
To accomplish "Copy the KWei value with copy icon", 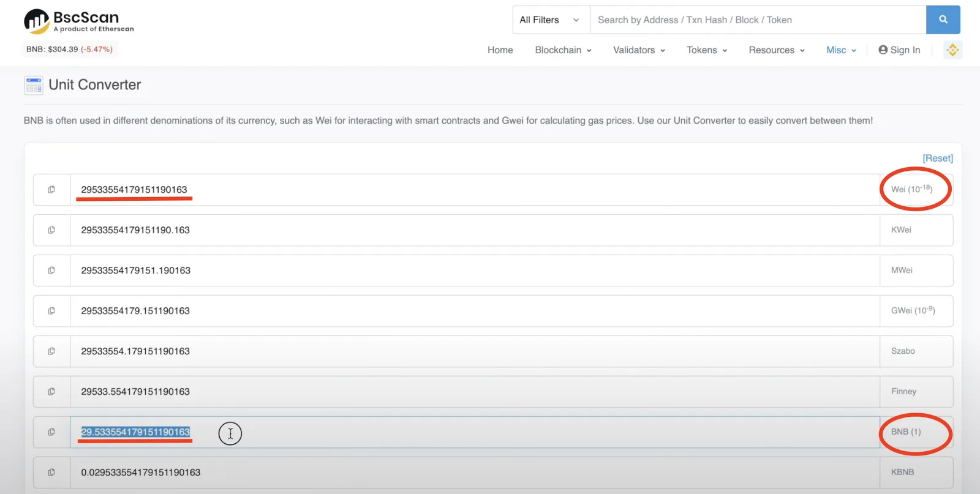I will tap(51, 230).
